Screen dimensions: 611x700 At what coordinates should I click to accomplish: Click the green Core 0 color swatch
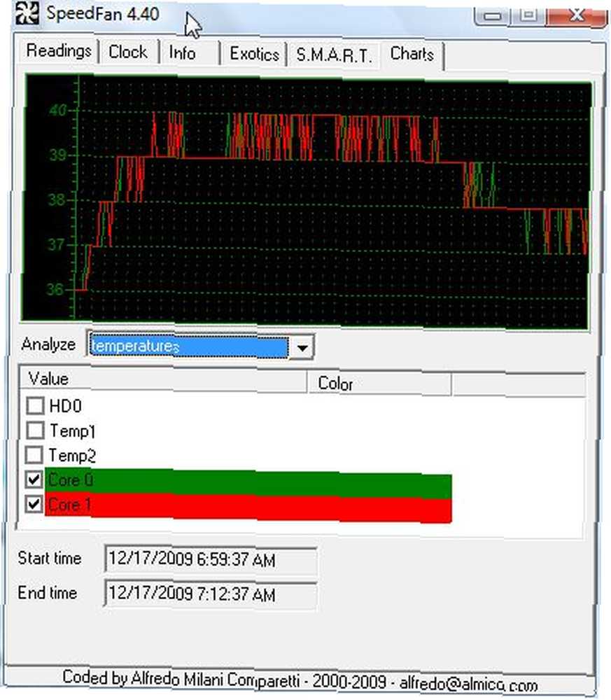click(248, 484)
